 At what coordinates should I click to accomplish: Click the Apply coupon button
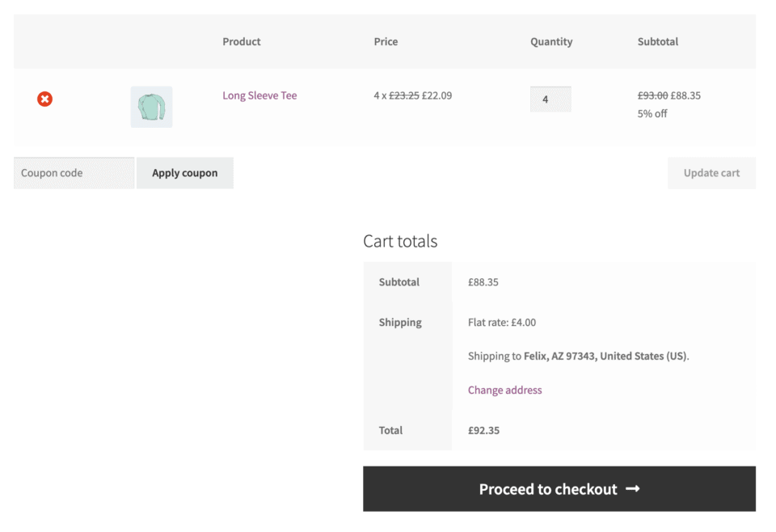tap(184, 172)
